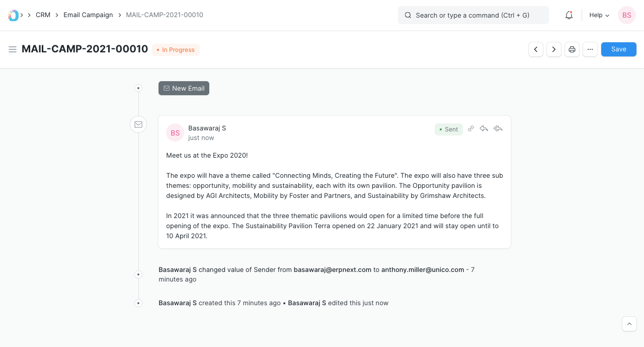Compose a New Email
Screen dimensions: 644x347
(184, 88)
